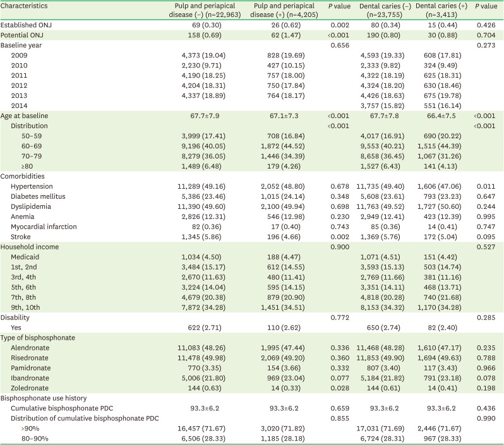Click the Hypertension P value '0.011'
504x445 pixels.
pos(486,186)
